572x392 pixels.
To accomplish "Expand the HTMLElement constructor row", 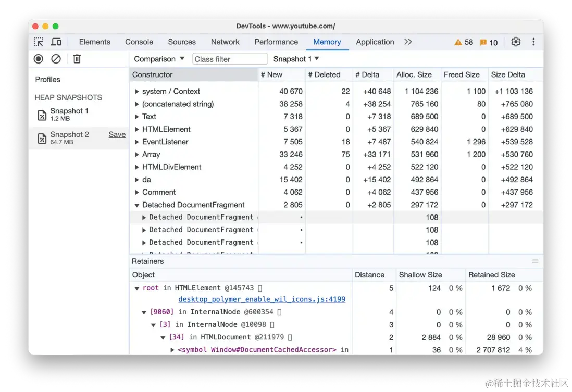I will coord(137,129).
